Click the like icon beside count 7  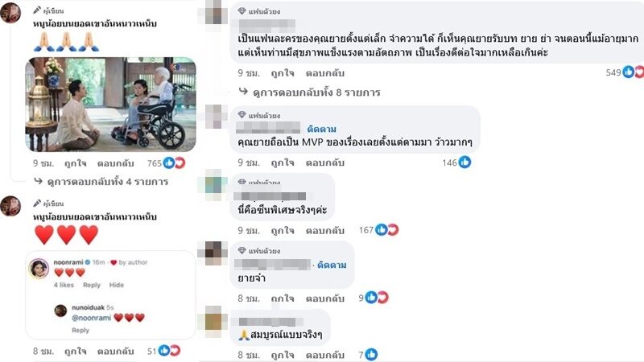click(371, 354)
